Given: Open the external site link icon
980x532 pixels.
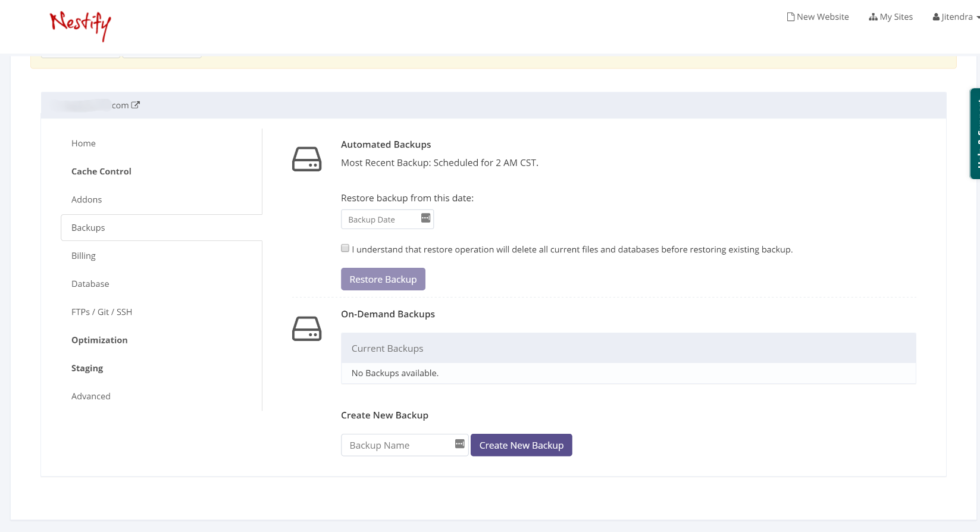Looking at the screenshot, I should pyautogui.click(x=136, y=105).
